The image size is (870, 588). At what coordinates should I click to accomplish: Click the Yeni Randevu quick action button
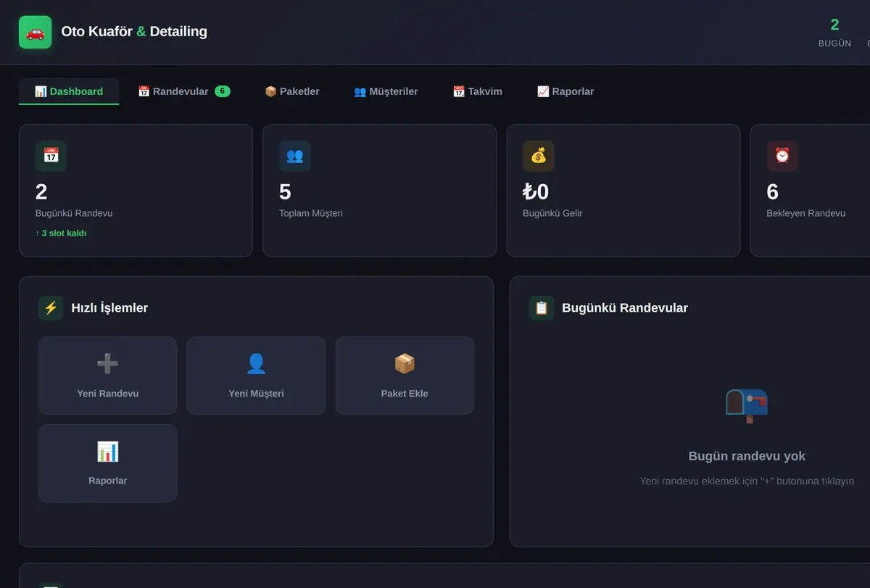tap(107, 376)
